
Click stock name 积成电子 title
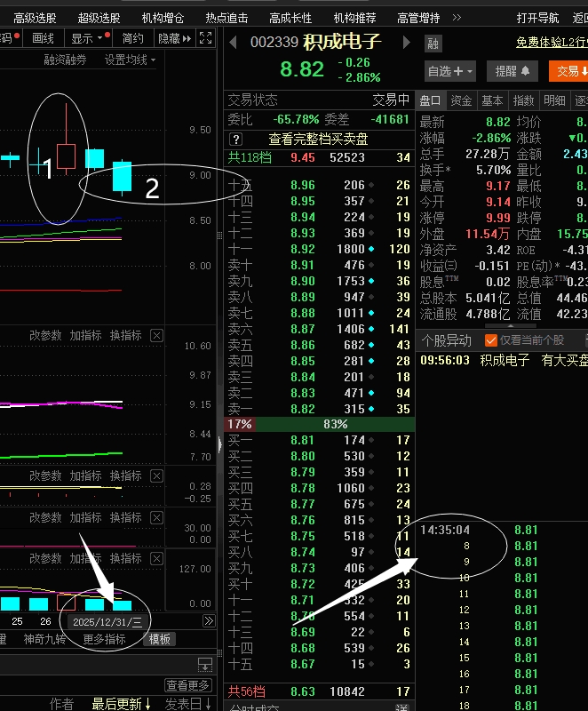(x=342, y=42)
